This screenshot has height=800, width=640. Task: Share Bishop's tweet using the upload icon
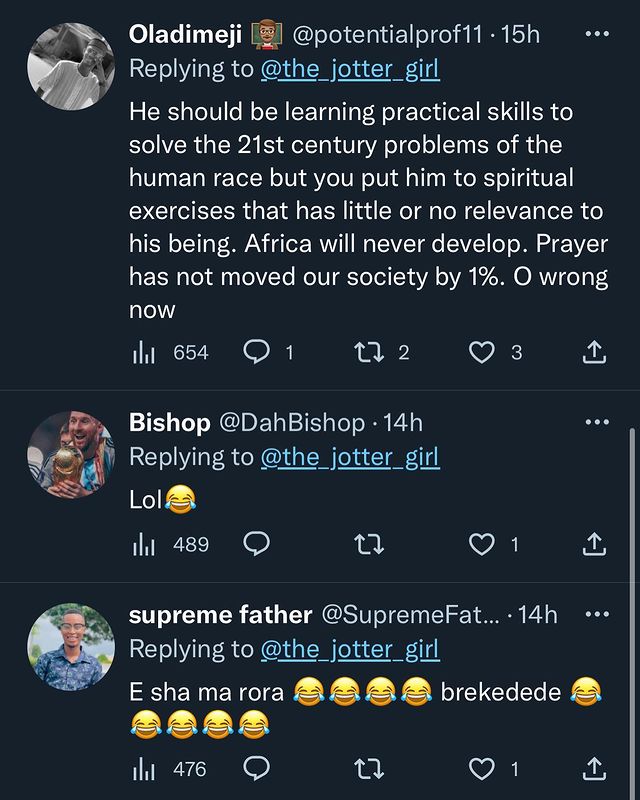[593, 544]
